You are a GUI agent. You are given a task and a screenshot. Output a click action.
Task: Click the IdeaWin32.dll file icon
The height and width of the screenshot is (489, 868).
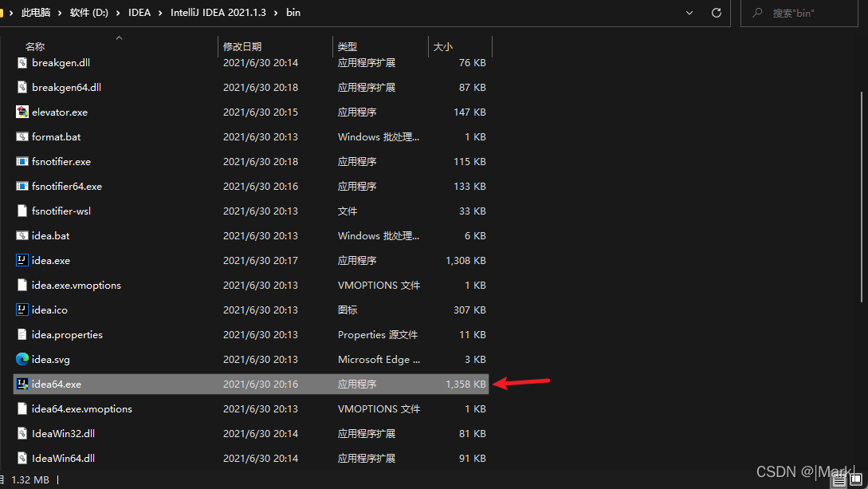point(22,434)
